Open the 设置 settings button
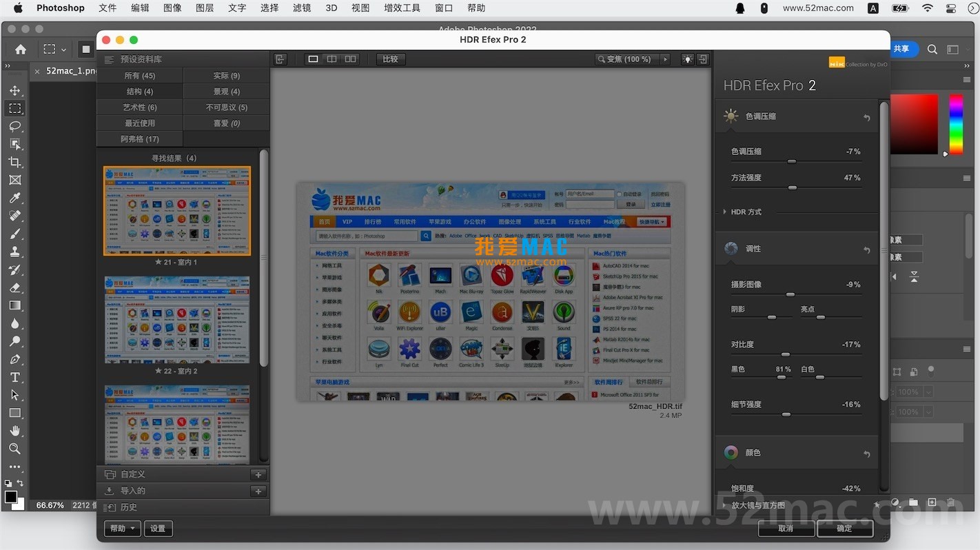The image size is (980, 550). [x=158, y=529]
